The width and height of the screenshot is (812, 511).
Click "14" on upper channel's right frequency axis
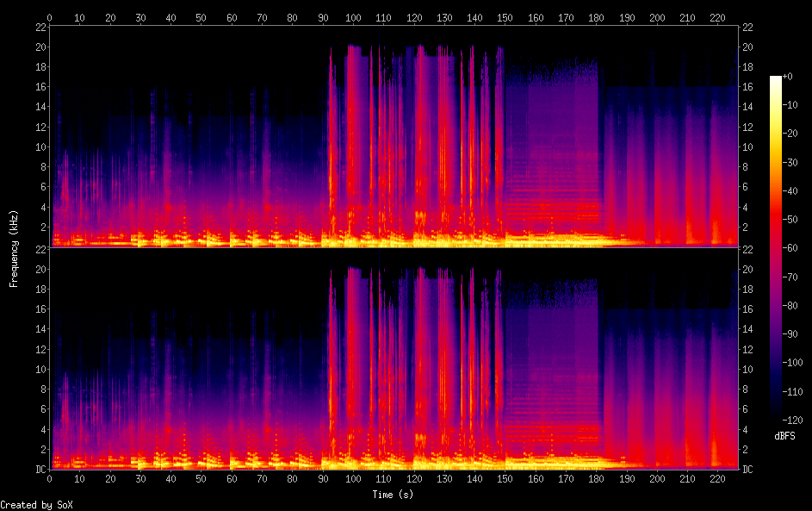click(x=747, y=107)
